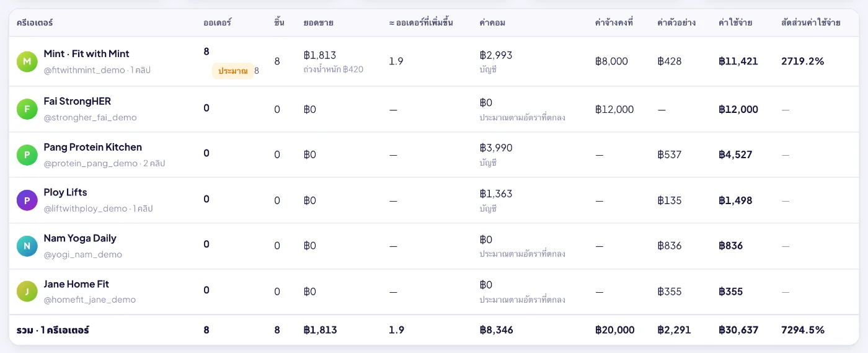Click the ชิ้น column header
868x353 pixels.
[x=279, y=23]
